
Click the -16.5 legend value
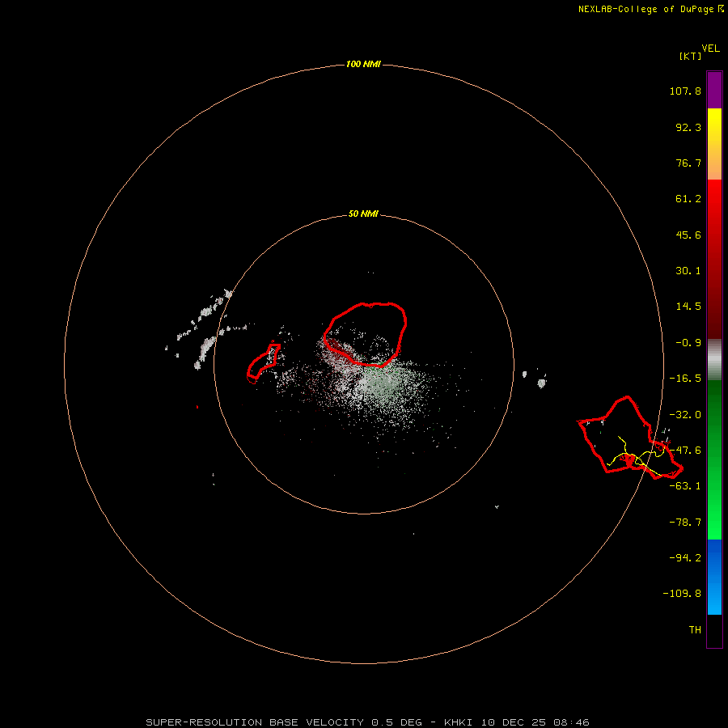coord(685,379)
